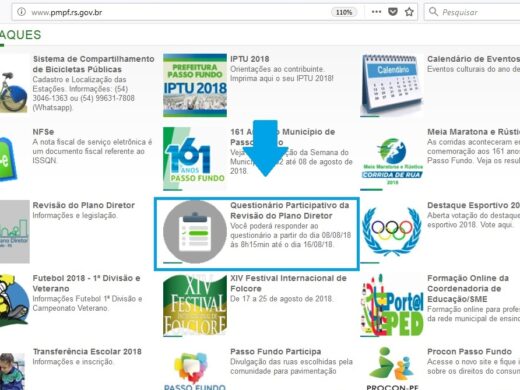This screenshot has width=520, height=390.
Task: Open Sistema de Compartilhamento de Bicicletas Públicas link
Action: pyautogui.click(x=93, y=64)
